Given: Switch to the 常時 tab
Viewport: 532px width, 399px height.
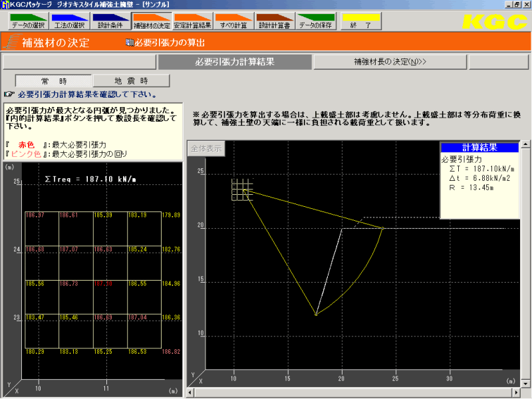Looking at the screenshot, I should point(53,80).
